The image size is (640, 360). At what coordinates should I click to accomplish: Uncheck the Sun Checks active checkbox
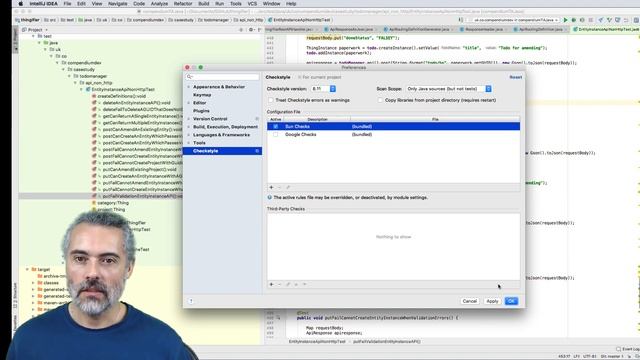276,127
